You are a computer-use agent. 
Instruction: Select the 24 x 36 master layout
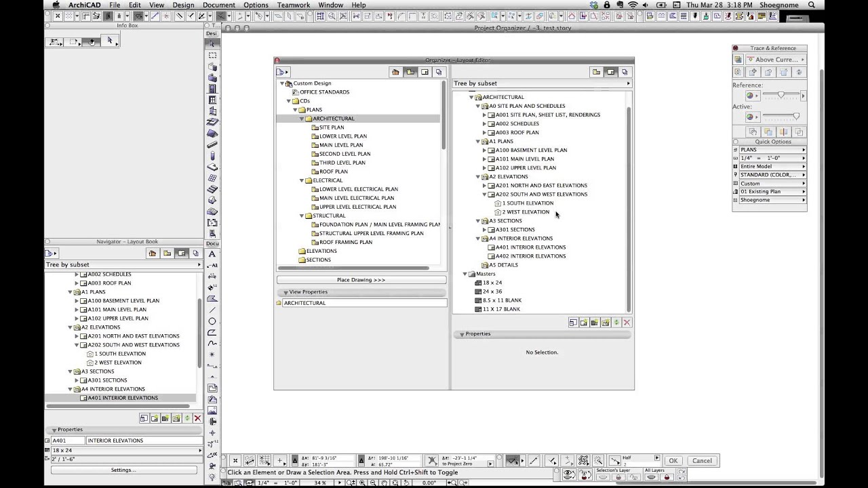[x=492, y=291]
